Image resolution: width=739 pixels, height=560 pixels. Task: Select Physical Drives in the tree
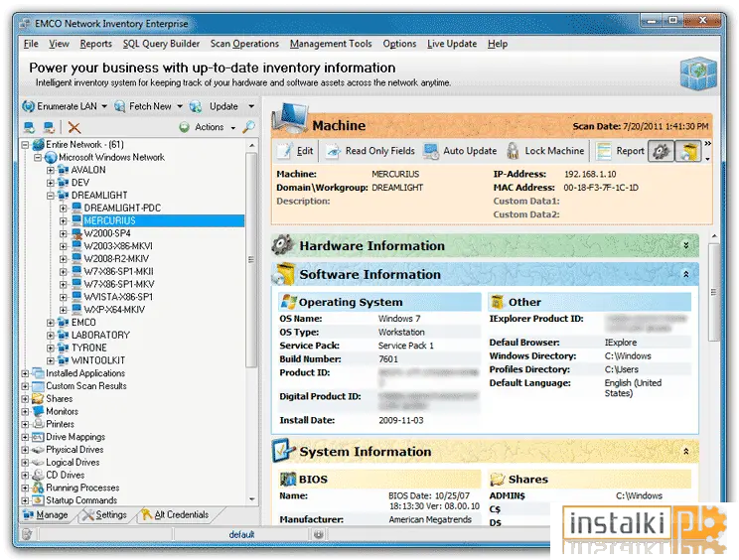tap(74, 450)
